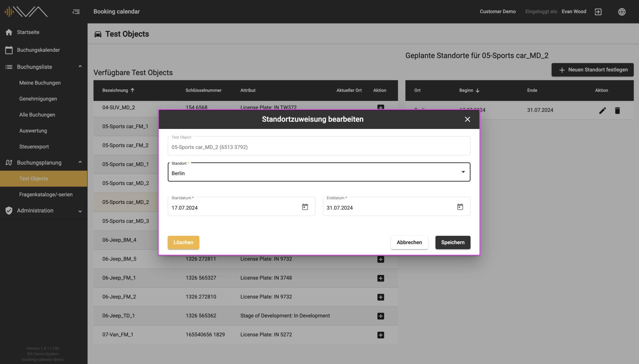Viewport: 639px width, 364px height.
Task: Click the Schlüsselnummer column header
Action: [203, 91]
